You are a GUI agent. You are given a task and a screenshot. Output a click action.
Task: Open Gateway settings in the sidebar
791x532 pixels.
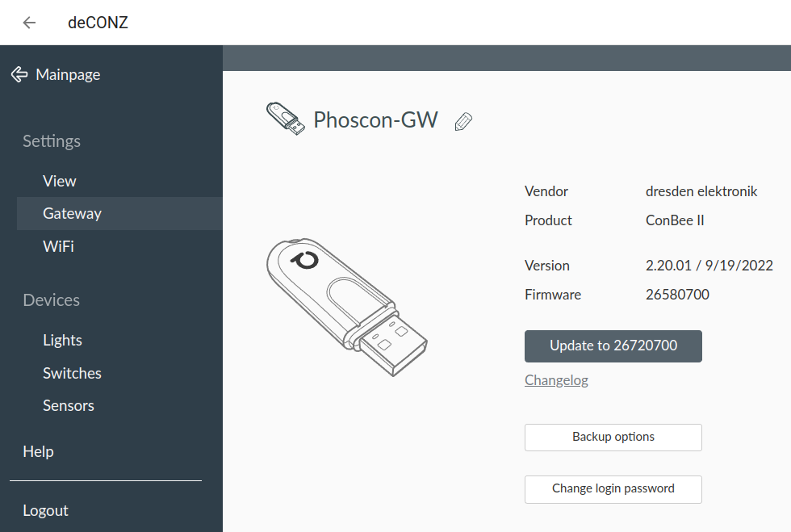(x=72, y=213)
